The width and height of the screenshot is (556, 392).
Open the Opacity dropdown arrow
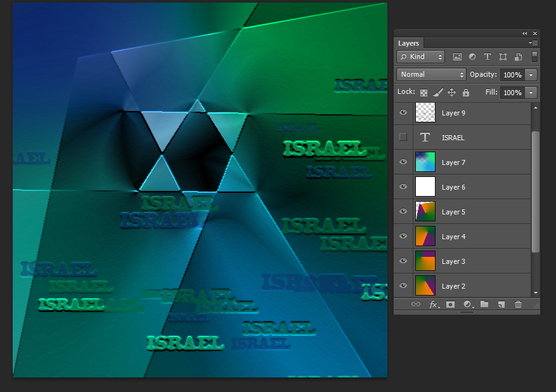(x=531, y=74)
